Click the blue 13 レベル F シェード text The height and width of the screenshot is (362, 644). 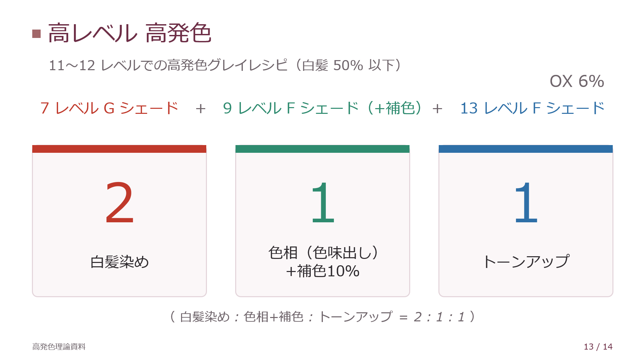coord(532,108)
